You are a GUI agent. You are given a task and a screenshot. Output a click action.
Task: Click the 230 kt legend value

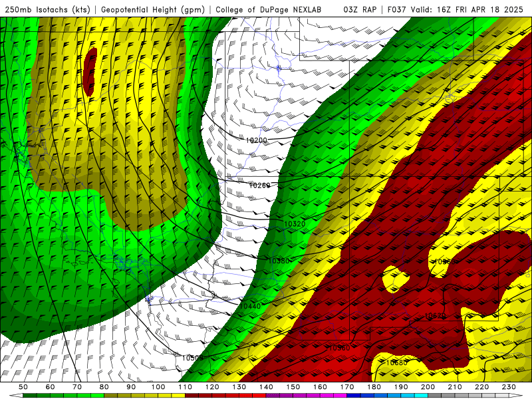coord(509,387)
